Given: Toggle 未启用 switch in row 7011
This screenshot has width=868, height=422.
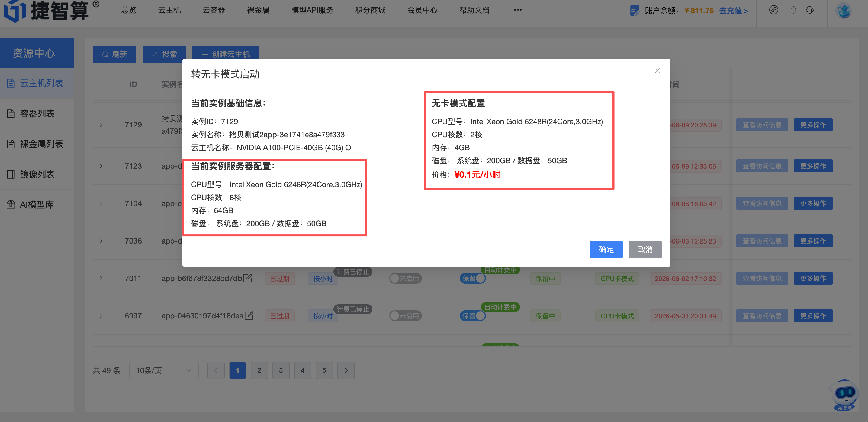Looking at the screenshot, I should [x=405, y=279].
